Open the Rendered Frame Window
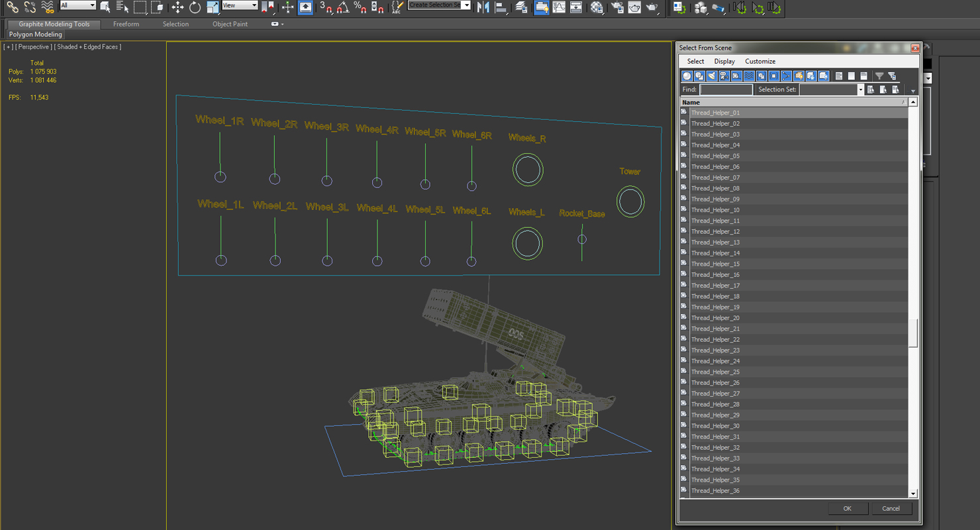Screen dimensions: 980x530 pos(634,7)
